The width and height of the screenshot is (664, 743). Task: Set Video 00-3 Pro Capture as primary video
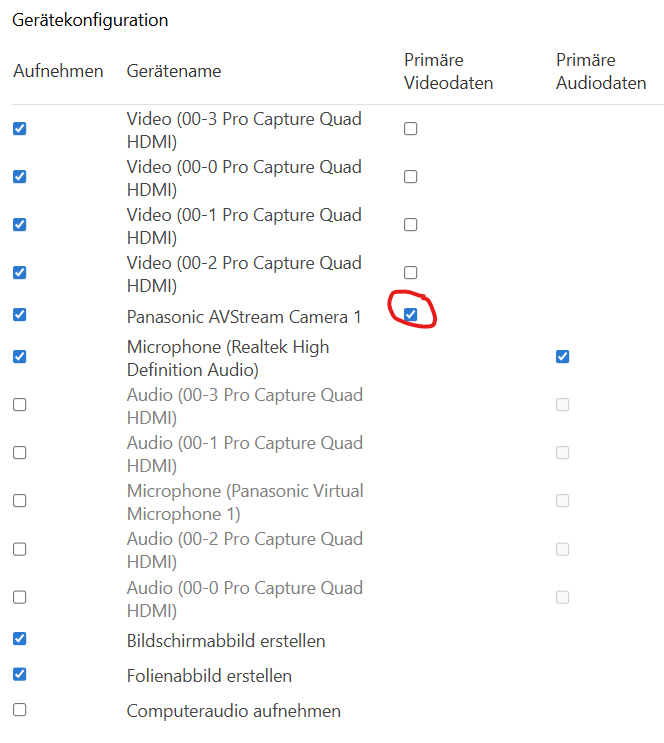pyautogui.click(x=410, y=128)
